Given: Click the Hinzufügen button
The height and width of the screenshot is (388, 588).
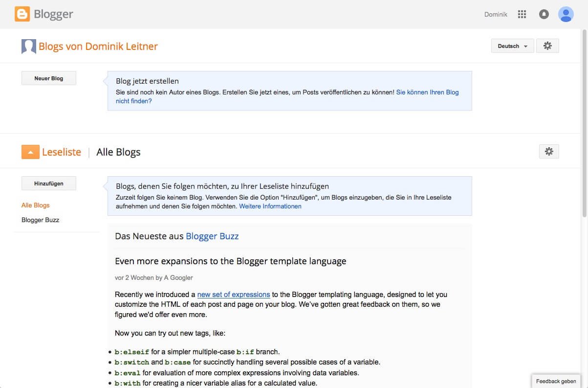Looking at the screenshot, I should [x=48, y=183].
